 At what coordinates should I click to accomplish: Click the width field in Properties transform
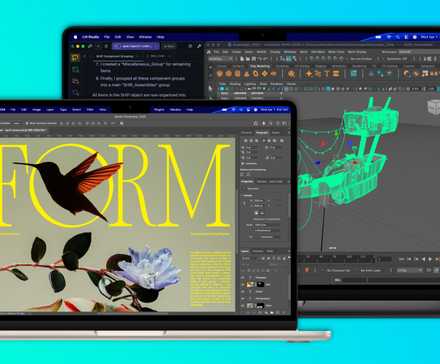(259, 201)
